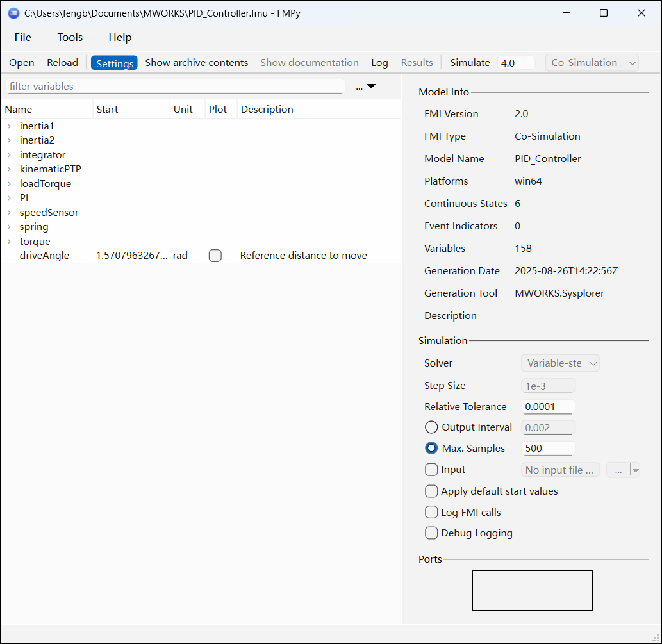Open the Log view
Image resolution: width=662 pixels, height=644 pixels.
(x=379, y=63)
